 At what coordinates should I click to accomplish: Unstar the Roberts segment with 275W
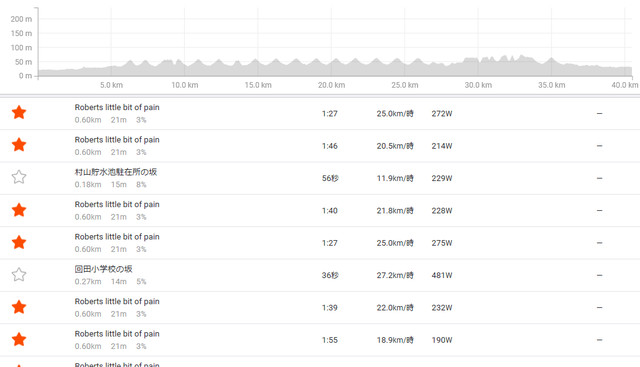(x=19, y=242)
